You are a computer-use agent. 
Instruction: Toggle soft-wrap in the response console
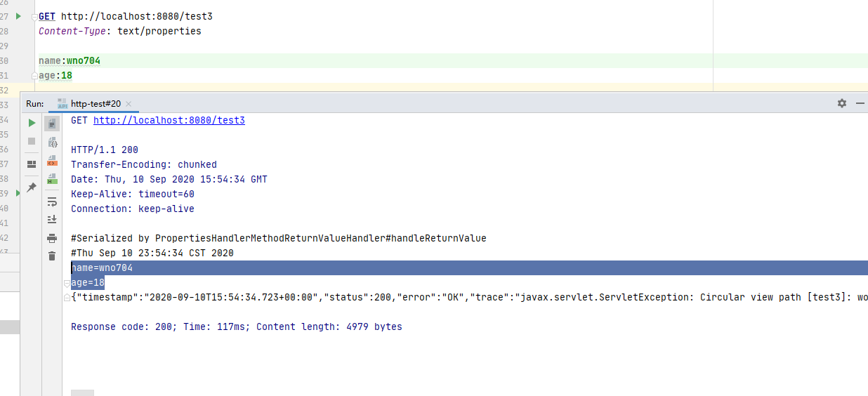52,202
